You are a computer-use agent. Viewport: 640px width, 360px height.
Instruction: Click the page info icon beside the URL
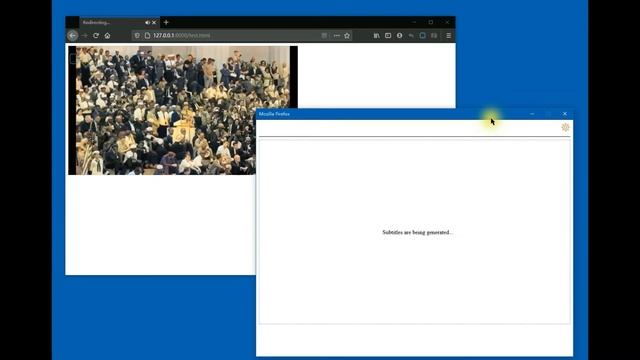[147, 36]
